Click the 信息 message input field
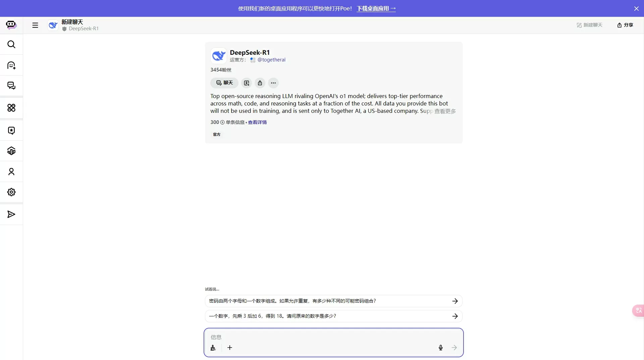 point(334,337)
